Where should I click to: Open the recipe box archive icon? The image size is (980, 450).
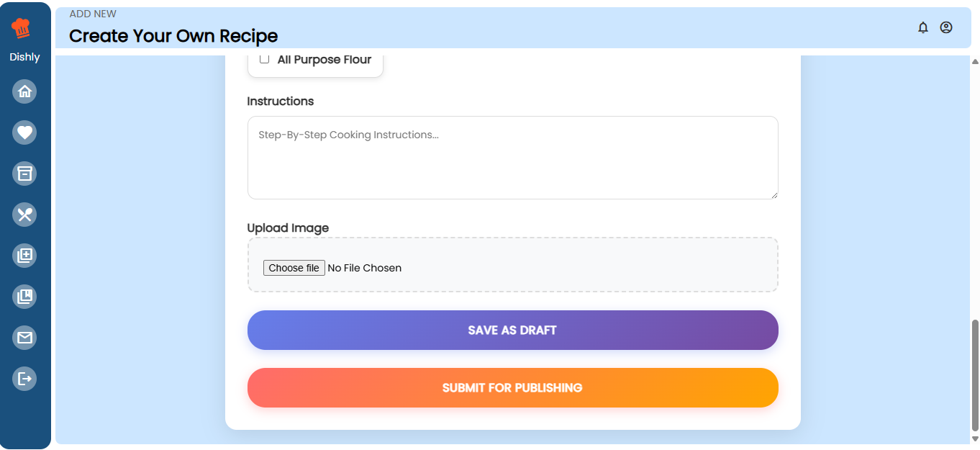point(24,174)
